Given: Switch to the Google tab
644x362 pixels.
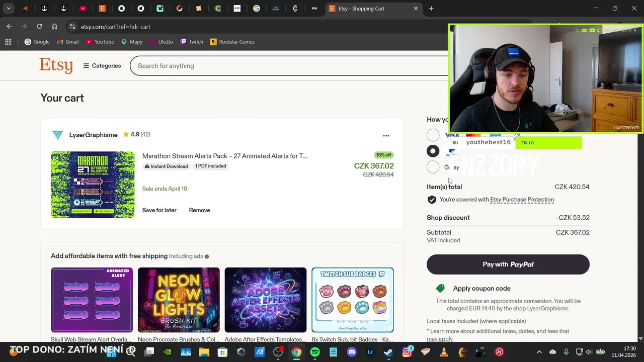Looking at the screenshot, I should tap(257, 9).
